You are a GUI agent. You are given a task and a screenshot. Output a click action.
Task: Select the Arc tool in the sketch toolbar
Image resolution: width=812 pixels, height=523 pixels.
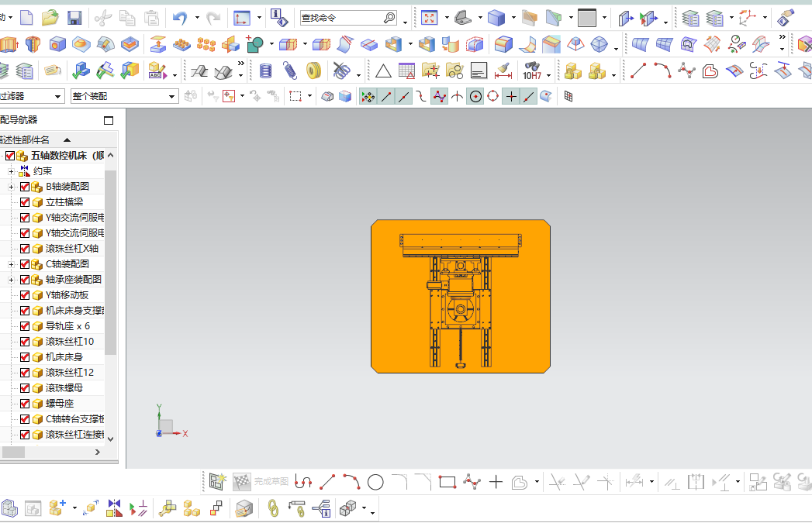coord(351,482)
